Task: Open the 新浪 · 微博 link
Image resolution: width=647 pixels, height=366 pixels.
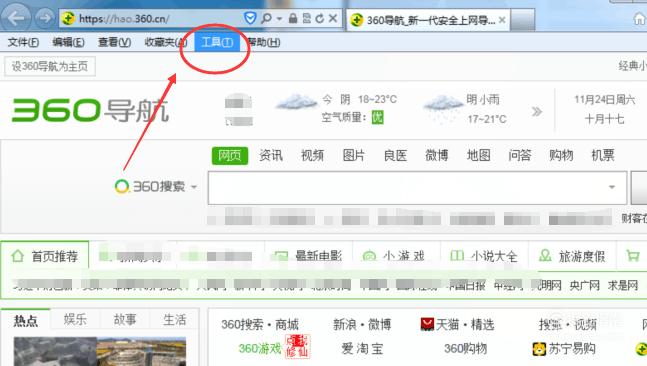Action: click(362, 325)
